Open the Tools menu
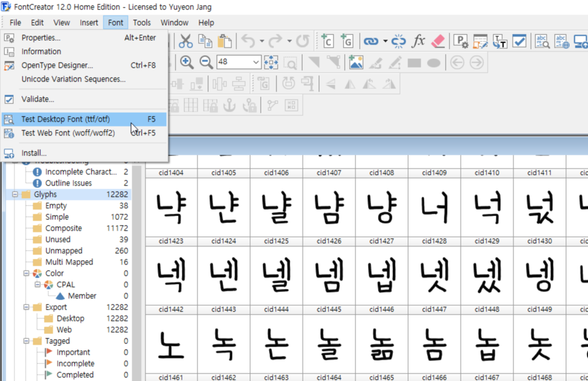Screen dimensions: 588x381 click(142, 23)
